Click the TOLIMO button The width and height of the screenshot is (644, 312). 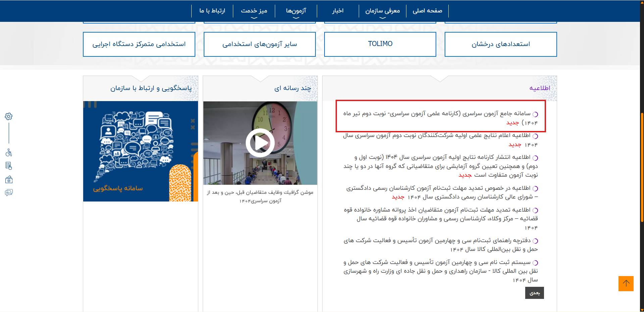click(x=380, y=44)
